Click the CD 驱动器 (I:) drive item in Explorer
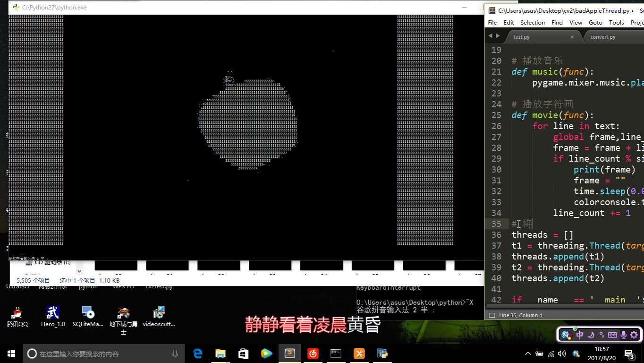This screenshot has height=363, width=644. coord(48,262)
